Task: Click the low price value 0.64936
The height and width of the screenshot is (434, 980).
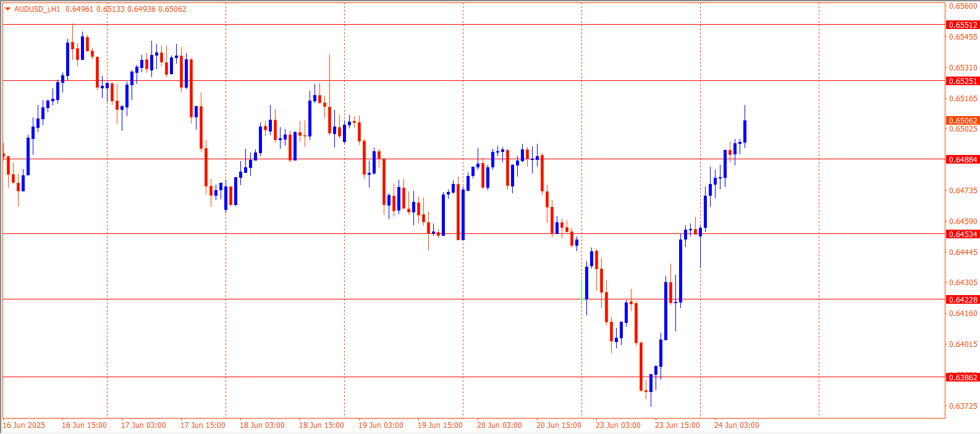Action: point(142,9)
